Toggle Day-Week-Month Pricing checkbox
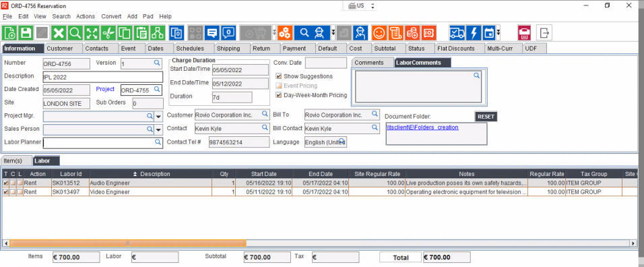Viewport: 644px width, 267px height. 279,95
